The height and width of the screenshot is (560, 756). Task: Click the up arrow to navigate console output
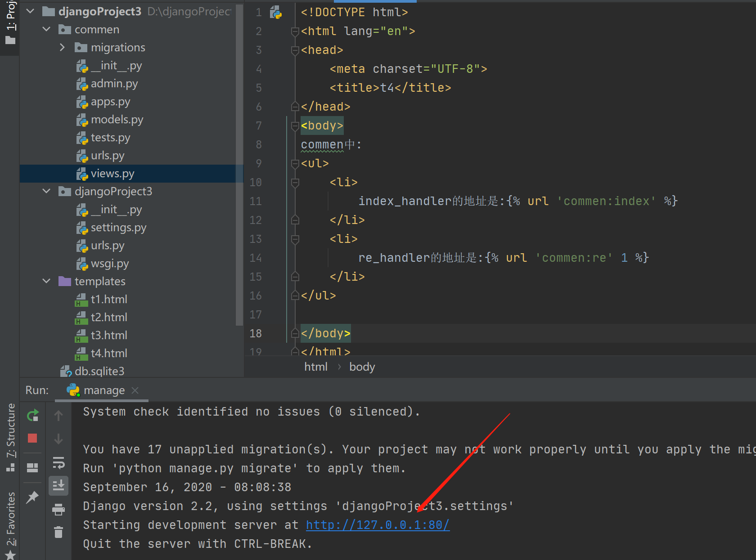(58, 415)
